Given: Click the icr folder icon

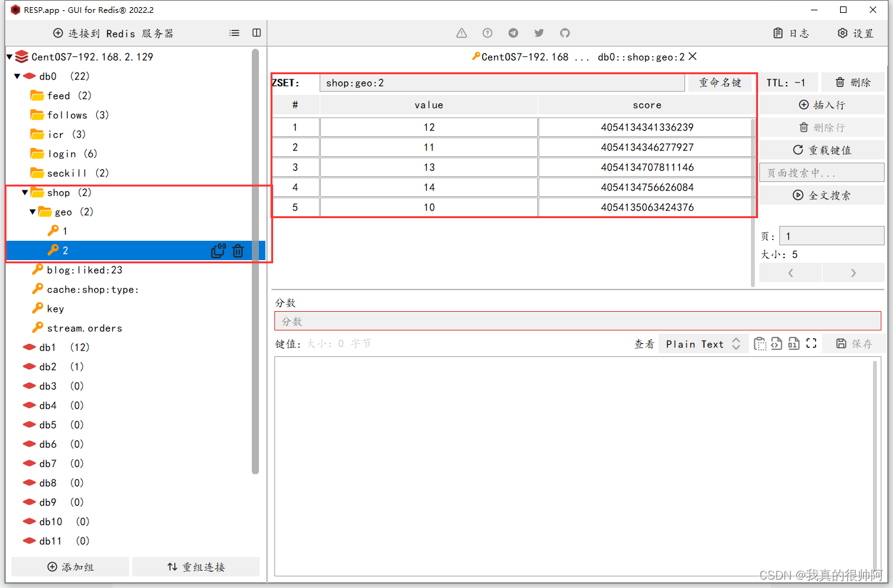Looking at the screenshot, I should 37,134.
